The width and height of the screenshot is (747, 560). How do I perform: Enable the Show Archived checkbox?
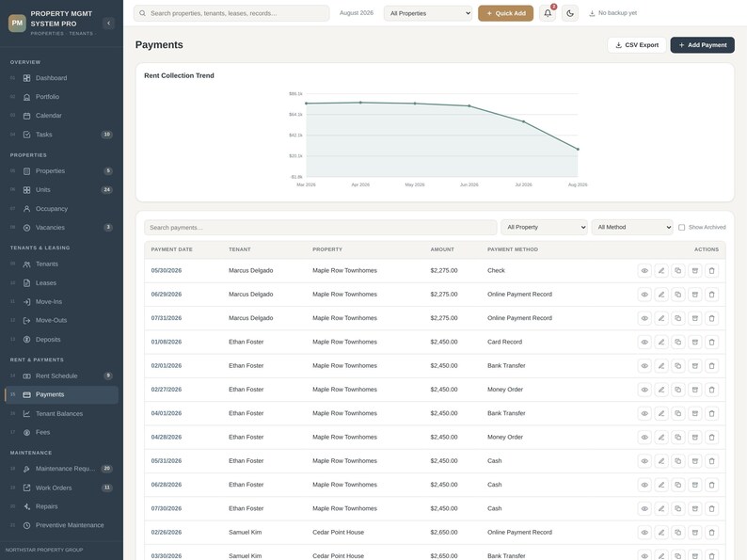tap(682, 228)
